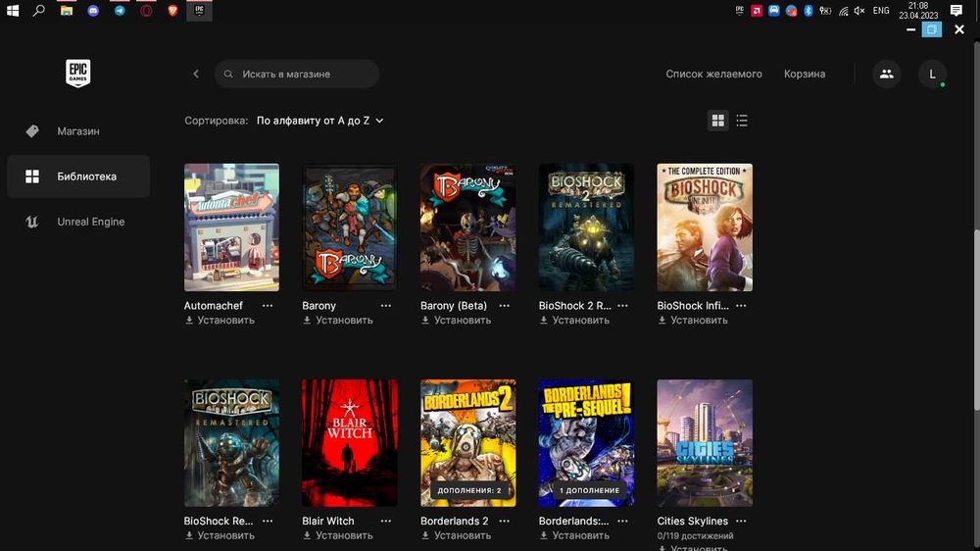Open File Explorer from the taskbar
Screen dimensions: 980x551
point(67,11)
